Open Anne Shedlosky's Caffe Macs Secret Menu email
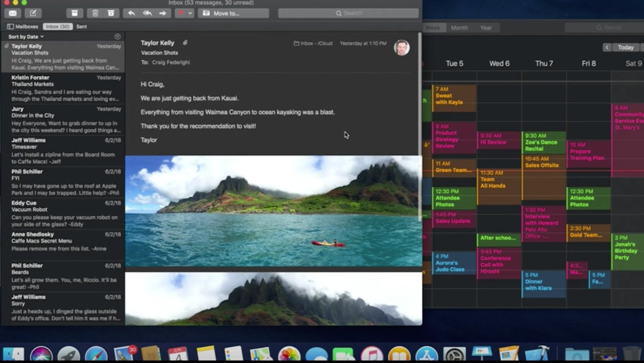Image resolution: width=644 pixels, height=363 pixels. pos(63,244)
